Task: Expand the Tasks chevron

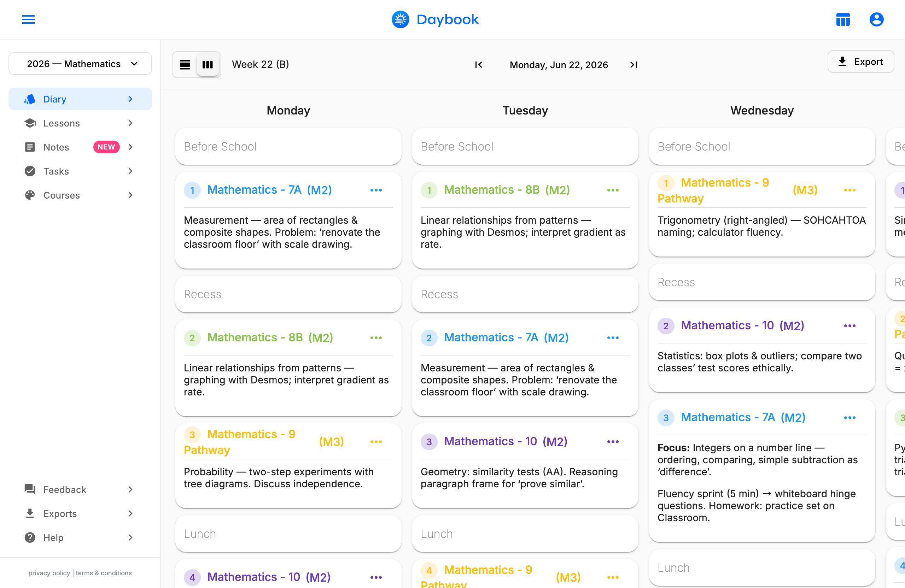Action: point(130,171)
